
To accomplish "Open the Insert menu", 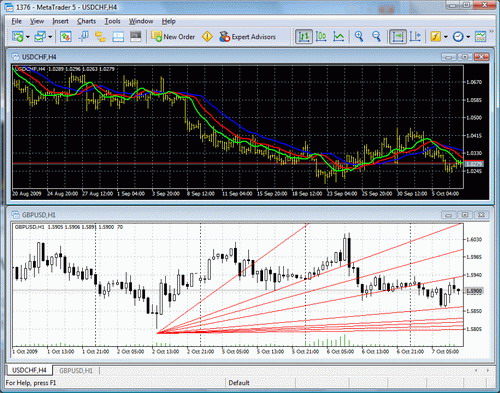I will tap(60, 21).
